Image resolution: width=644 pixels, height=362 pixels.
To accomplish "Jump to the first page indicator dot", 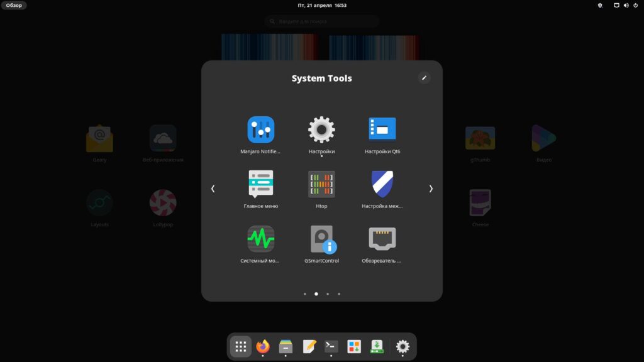I will click(305, 293).
